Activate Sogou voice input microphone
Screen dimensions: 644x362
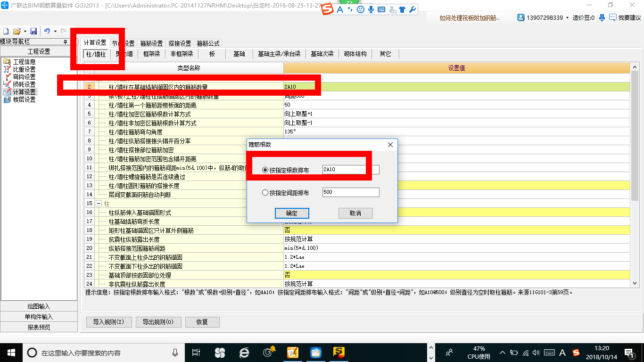coord(371,9)
